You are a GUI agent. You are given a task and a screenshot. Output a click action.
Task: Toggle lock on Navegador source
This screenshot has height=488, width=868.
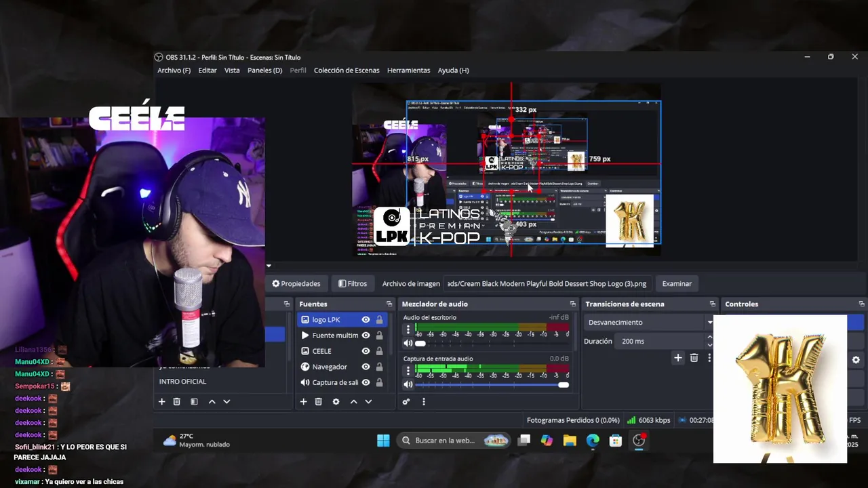point(379,367)
